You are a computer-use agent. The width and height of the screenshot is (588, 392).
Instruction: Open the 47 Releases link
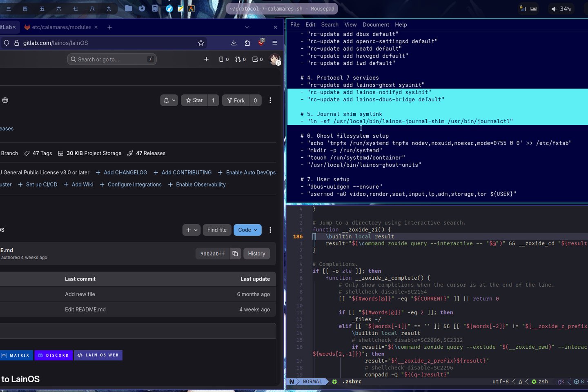point(146,154)
